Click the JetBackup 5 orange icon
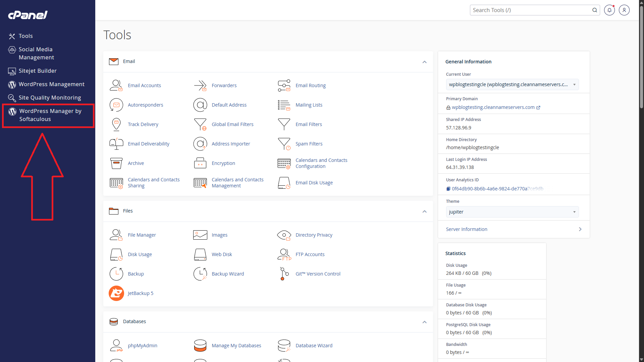 tap(116, 293)
